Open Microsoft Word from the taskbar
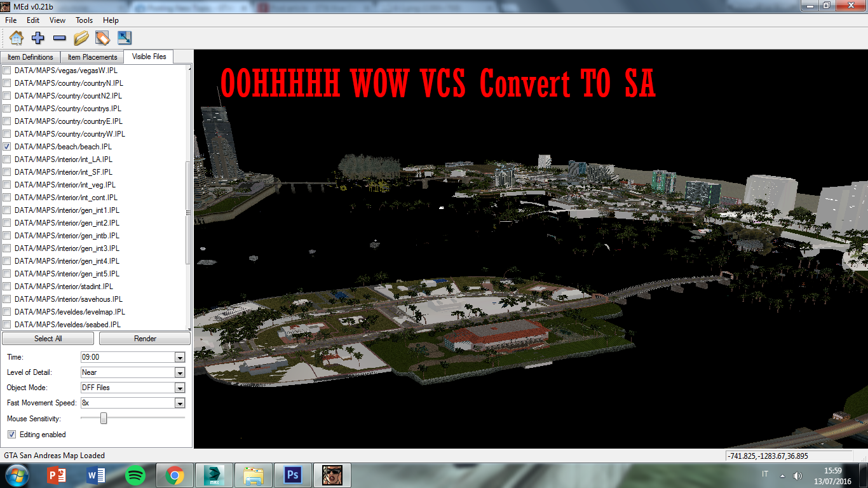 96,475
